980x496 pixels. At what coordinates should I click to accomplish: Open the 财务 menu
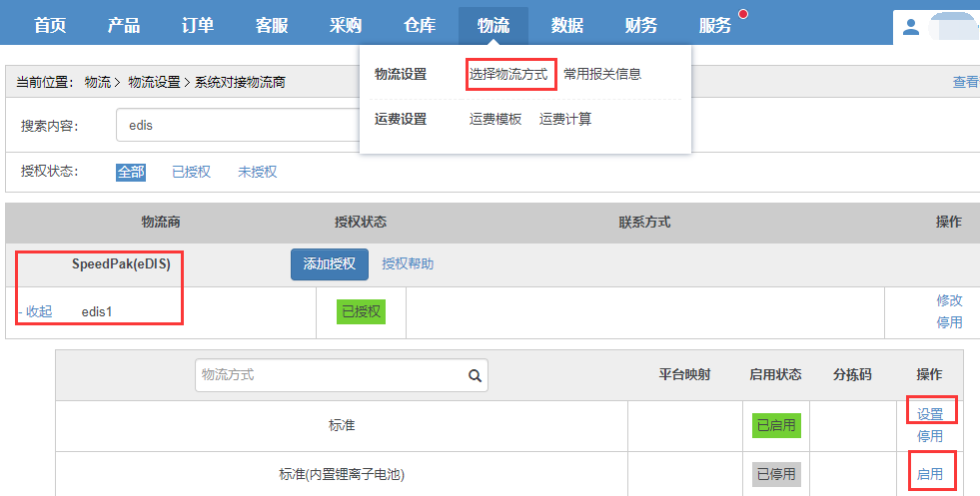640,25
